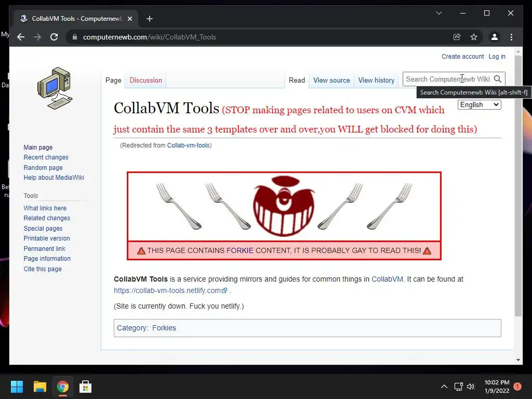This screenshot has width=532, height=399.
Task: Open the Forkies category link
Action: tap(164, 328)
